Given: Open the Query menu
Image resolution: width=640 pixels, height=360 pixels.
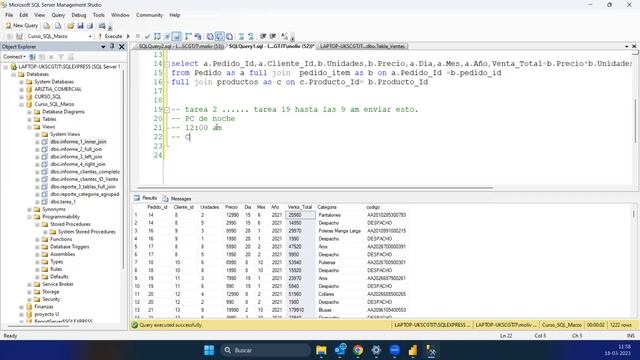Looking at the screenshot, I should pyautogui.click(x=58, y=15).
